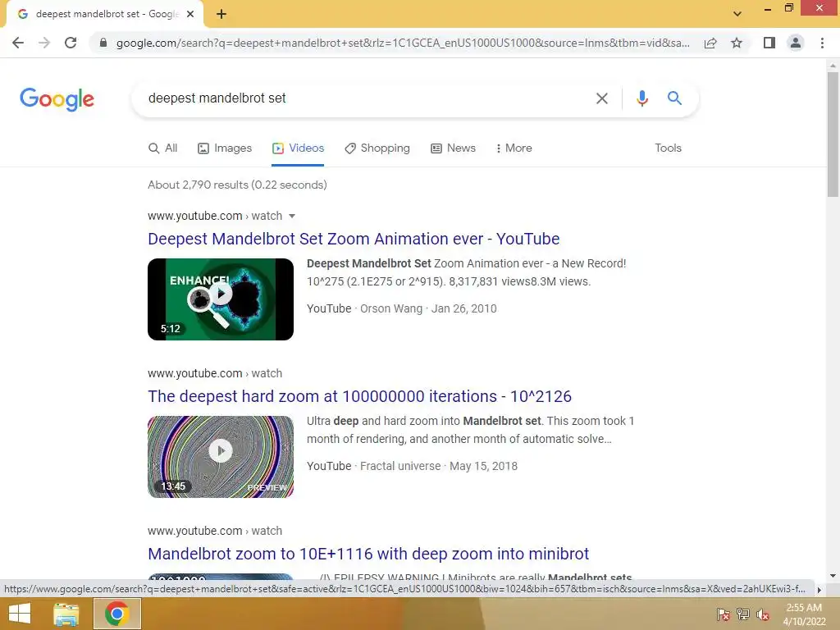
Task: Play the ENHANCE 5:12 video thumbnail
Action: 221,299
